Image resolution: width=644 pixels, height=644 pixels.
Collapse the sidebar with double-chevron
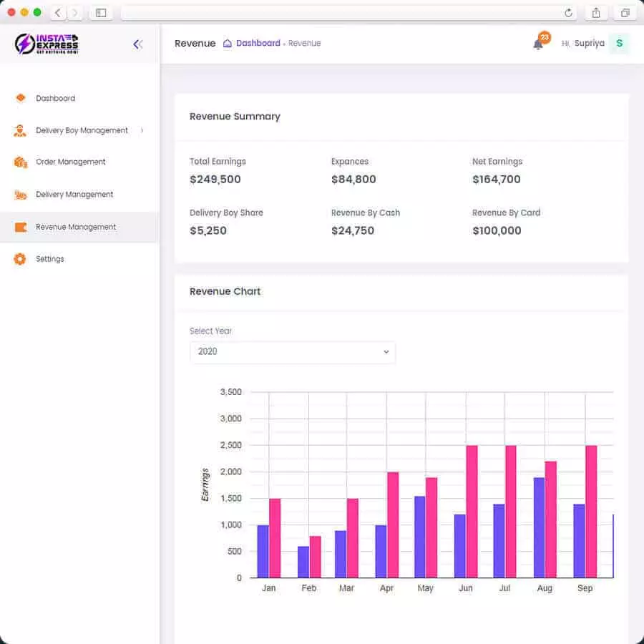point(138,44)
